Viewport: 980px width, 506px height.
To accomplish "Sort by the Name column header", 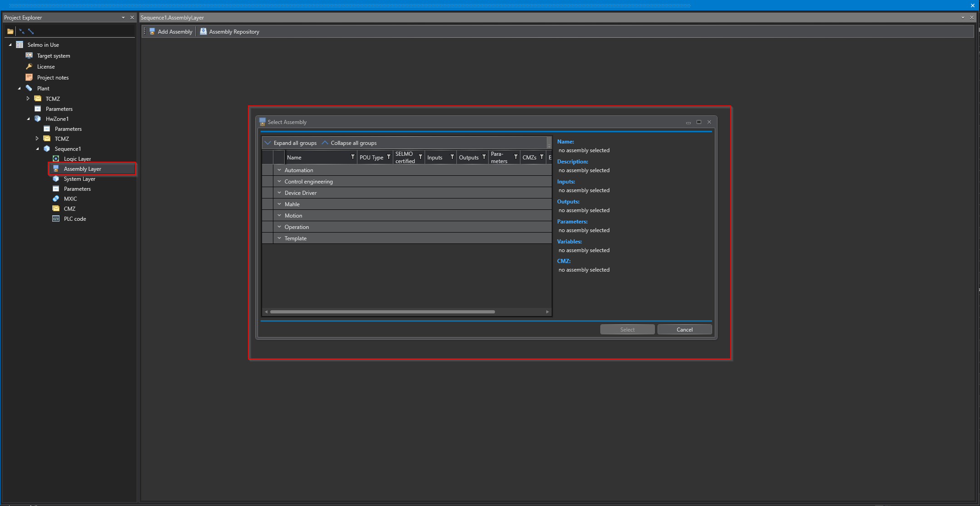I will (294, 157).
